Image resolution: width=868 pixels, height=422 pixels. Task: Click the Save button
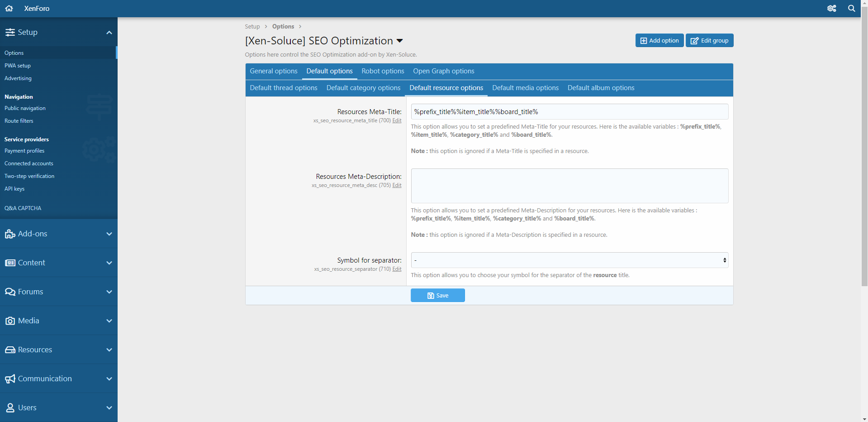[437, 295]
